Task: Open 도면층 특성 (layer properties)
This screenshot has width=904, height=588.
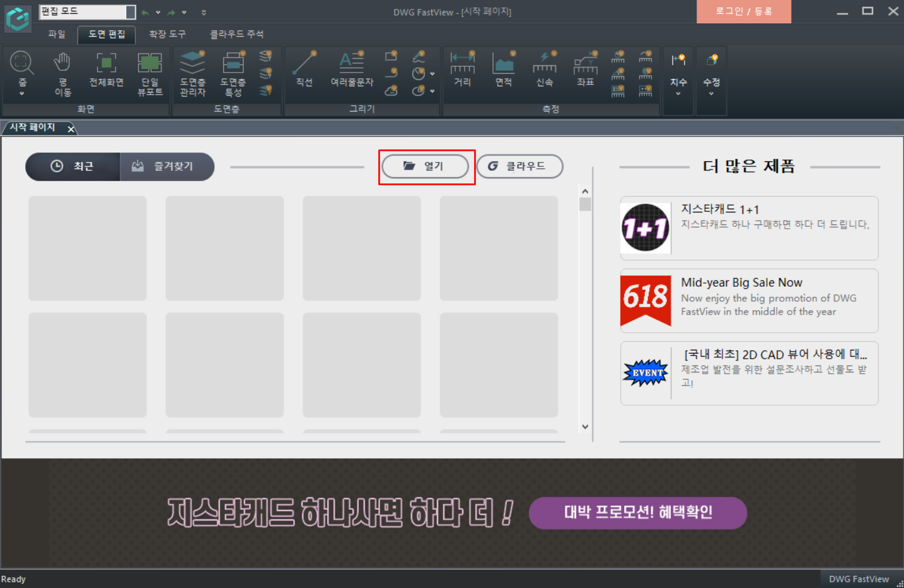Action: pyautogui.click(x=233, y=74)
